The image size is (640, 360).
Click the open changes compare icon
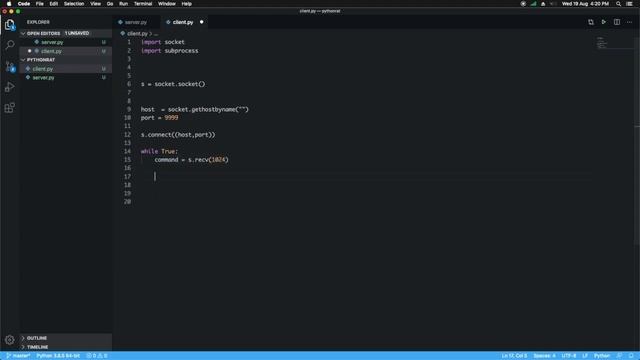[591, 22]
